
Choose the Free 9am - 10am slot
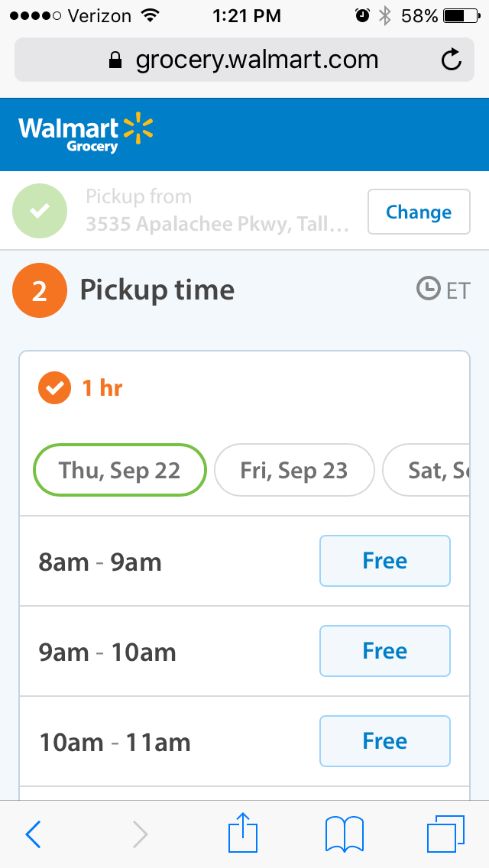385,651
